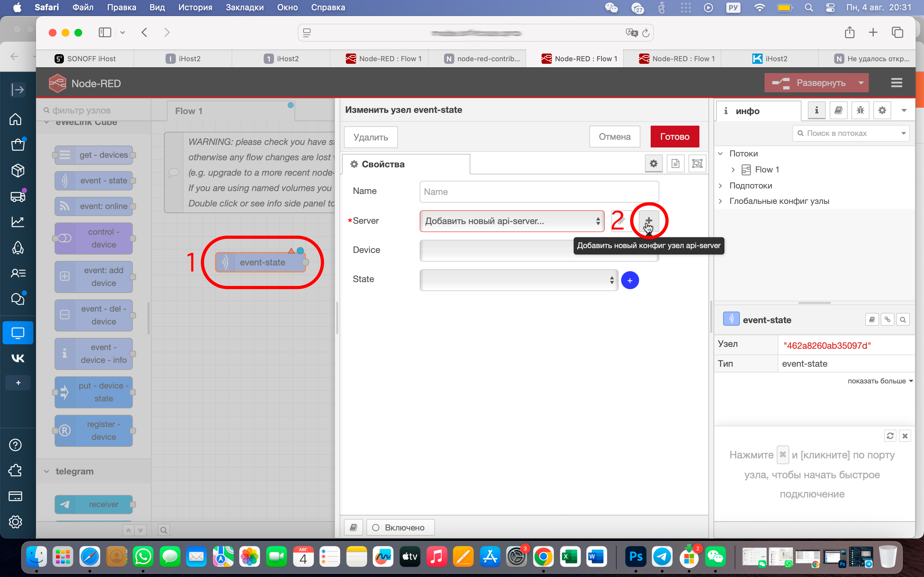This screenshot has height=577, width=924.
Task: Expand the Подпотоки tree section
Action: [x=721, y=186]
